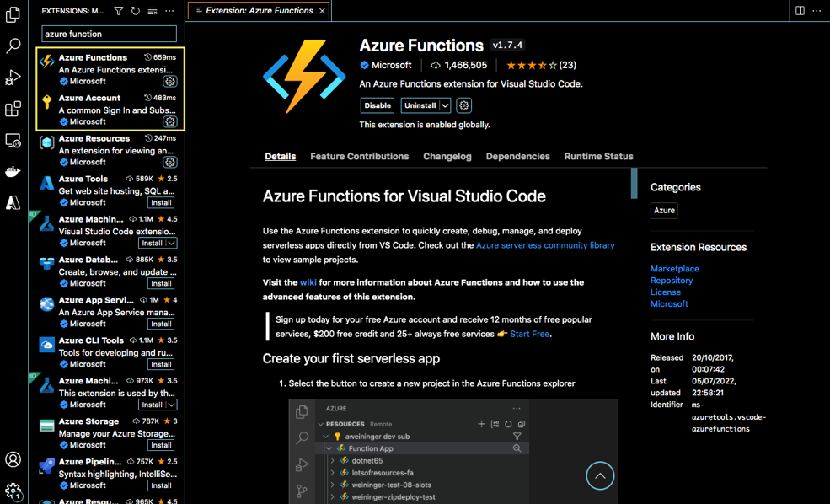The image size is (830, 504).
Task: Click inside the azure function search box
Action: pyautogui.click(x=108, y=34)
